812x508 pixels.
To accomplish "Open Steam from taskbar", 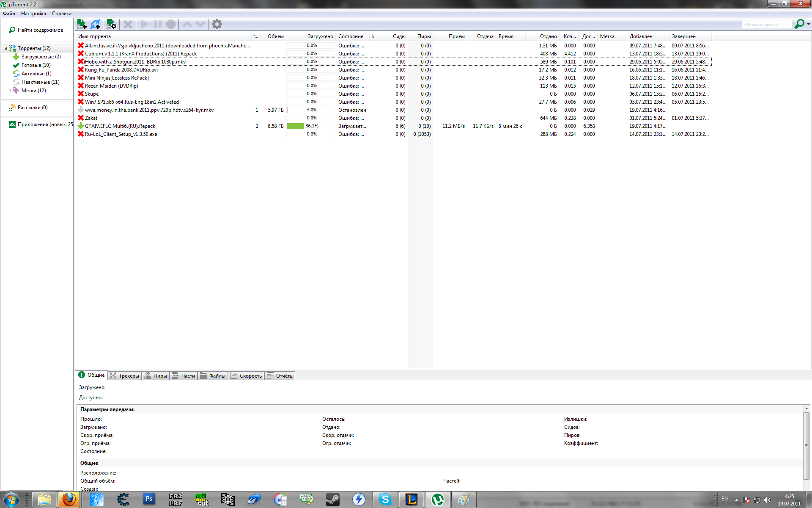I will 332,500.
